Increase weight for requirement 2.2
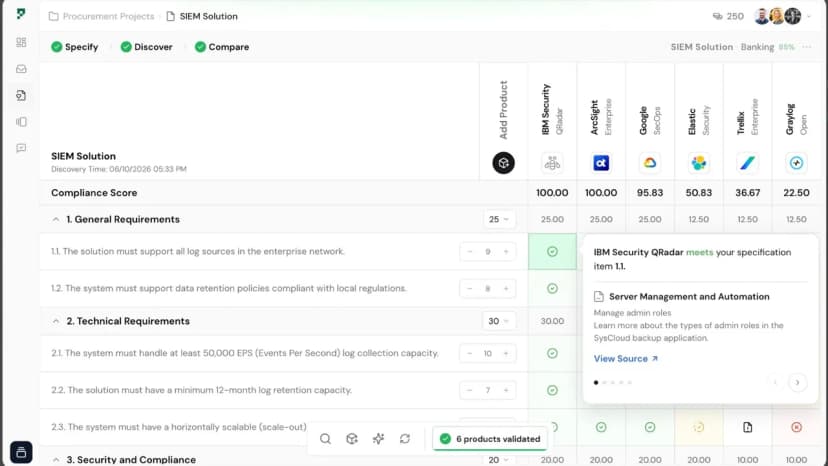This screenshot has width=828, height=466. pos(506,390)
